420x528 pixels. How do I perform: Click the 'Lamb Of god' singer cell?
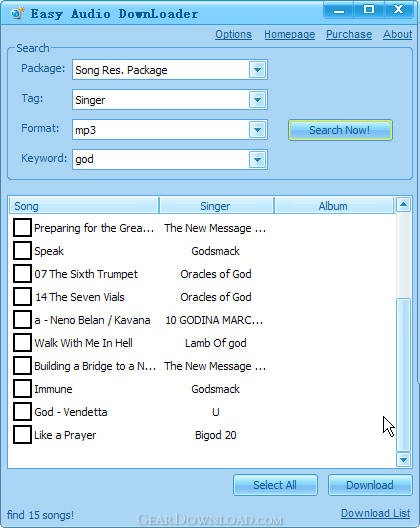[216, 343]
